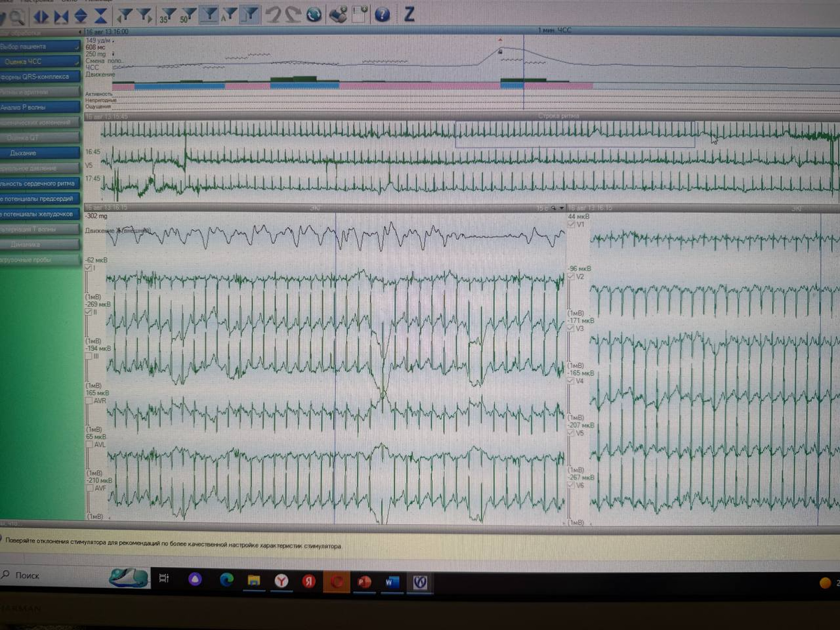
Task: Open the нагрузочные пробы section
Action: click(x=40, y=260)
